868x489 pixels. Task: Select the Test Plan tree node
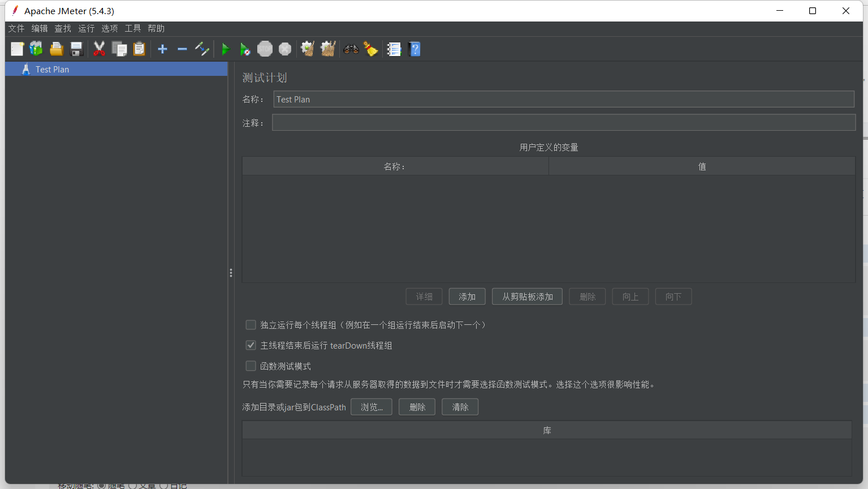click(116, 69)
